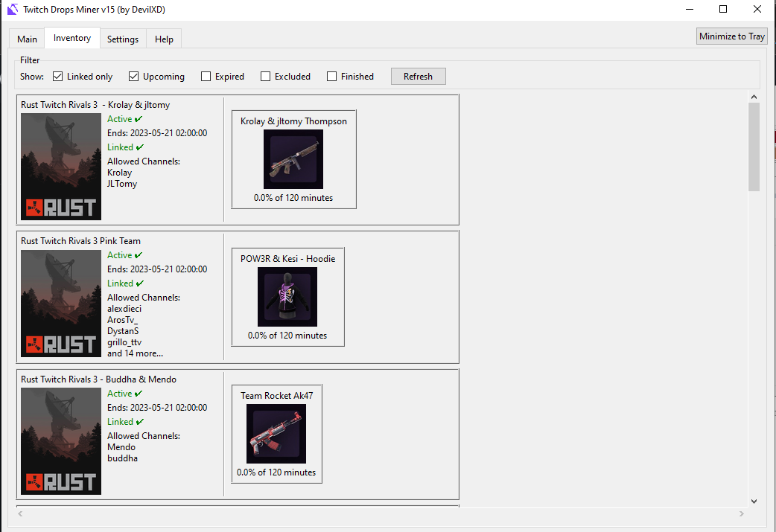Disable the Linked only filter
Screen dimensions: 776x532
57,76
